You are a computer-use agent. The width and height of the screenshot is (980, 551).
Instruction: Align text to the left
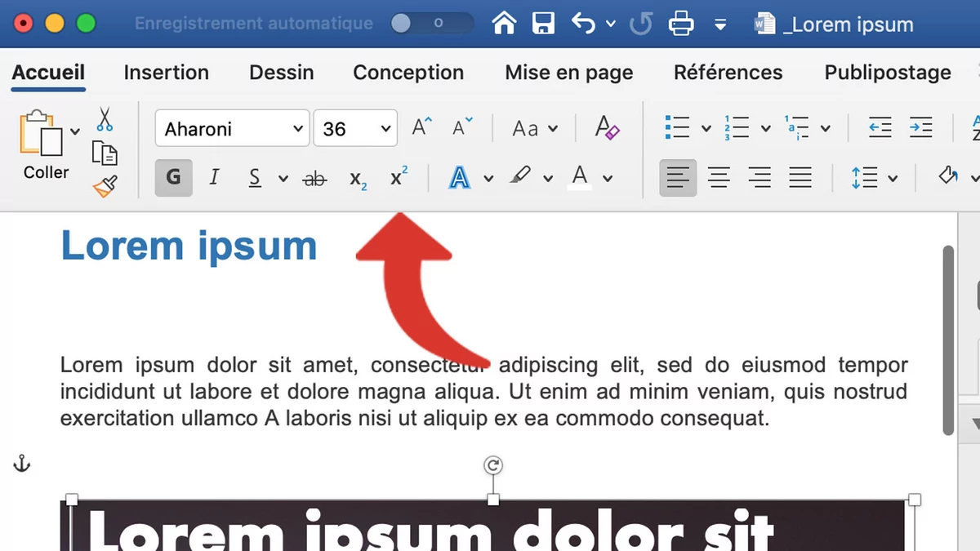click(678, 178)
